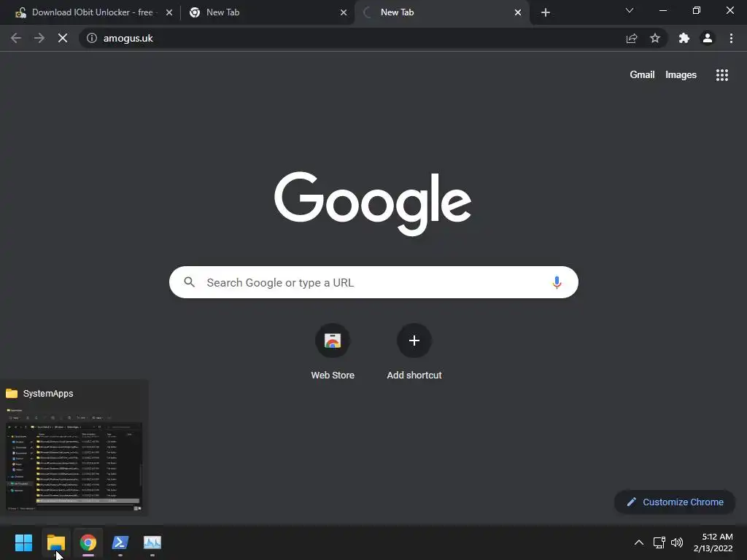
Task: View site information for amogus.uk
Action: [x=92, y=38]
